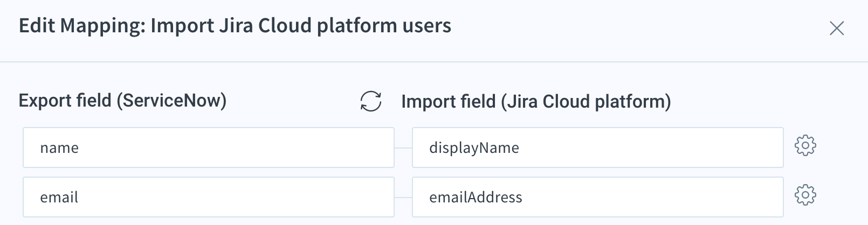Click the refresh fields icon
Viewport: 868px width, 225px height.
pos(371,101)
